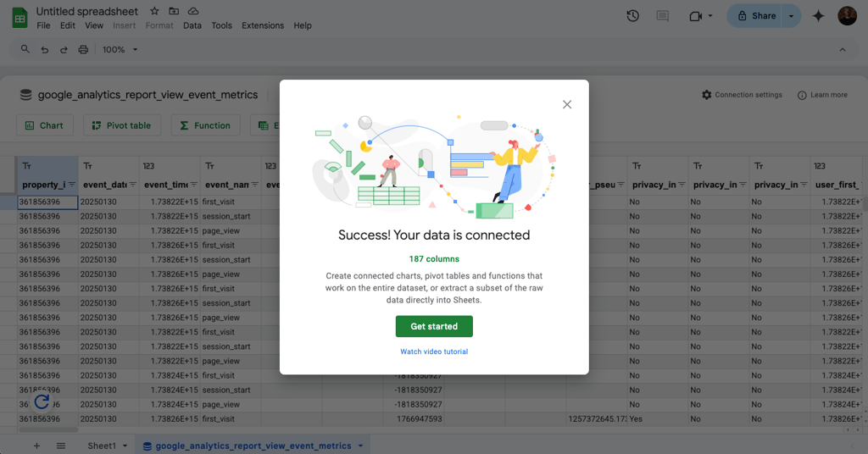Image resolution: width=868 pixels, height=454 pixels.
Task: Open the Watch video tutorial link
Action: 434,352
